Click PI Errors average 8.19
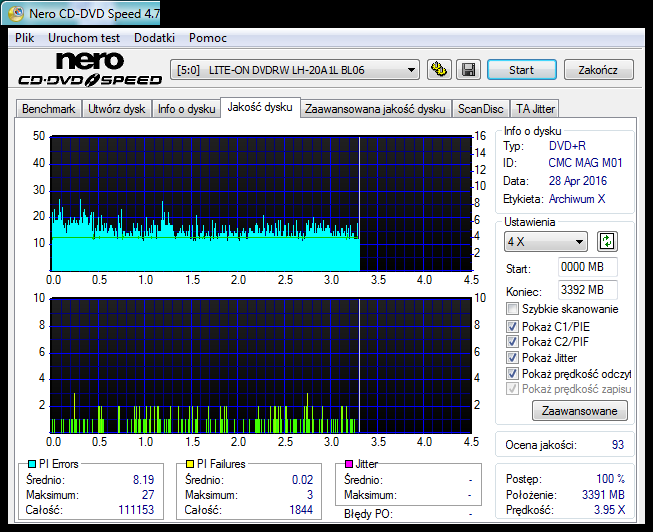Screen dimensions: 653x532 (143, 480)
